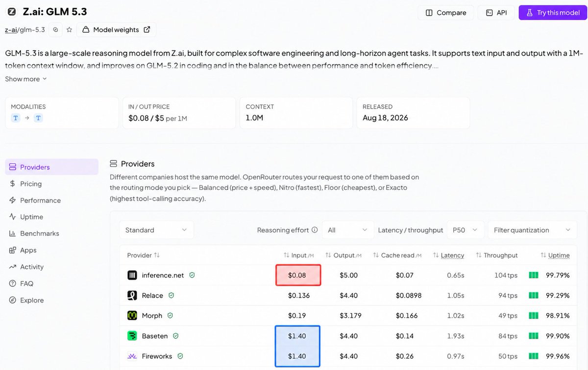Click the Baseten provider logo
588x370 pixels.
pyautogui.click(x=132, y=336)
